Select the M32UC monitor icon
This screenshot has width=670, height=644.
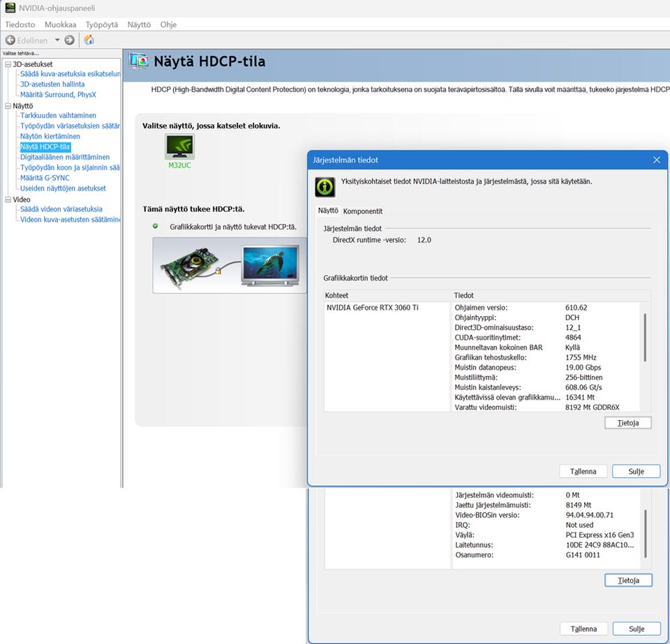click(179, 147)
